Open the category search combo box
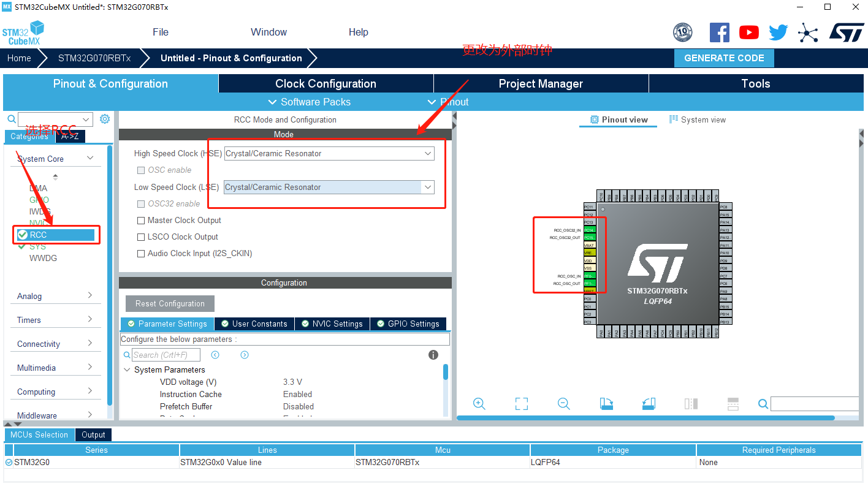The image size is (868, 489). (x=55, y=119)
